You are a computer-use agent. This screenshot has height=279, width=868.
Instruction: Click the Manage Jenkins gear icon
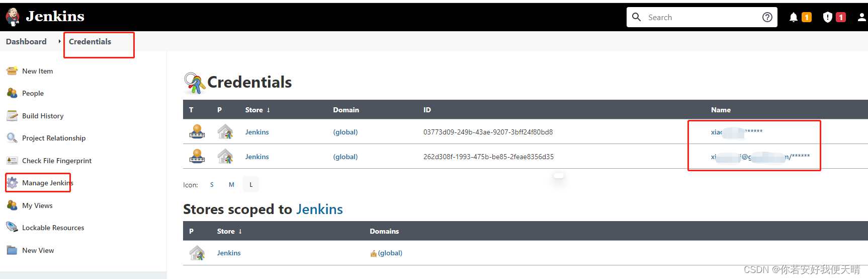(x=12, y=183)
